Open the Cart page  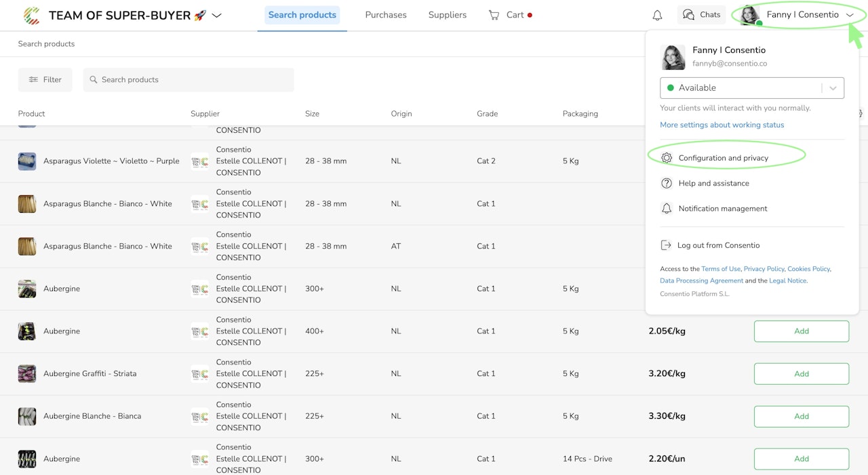[x=510, y=15]
